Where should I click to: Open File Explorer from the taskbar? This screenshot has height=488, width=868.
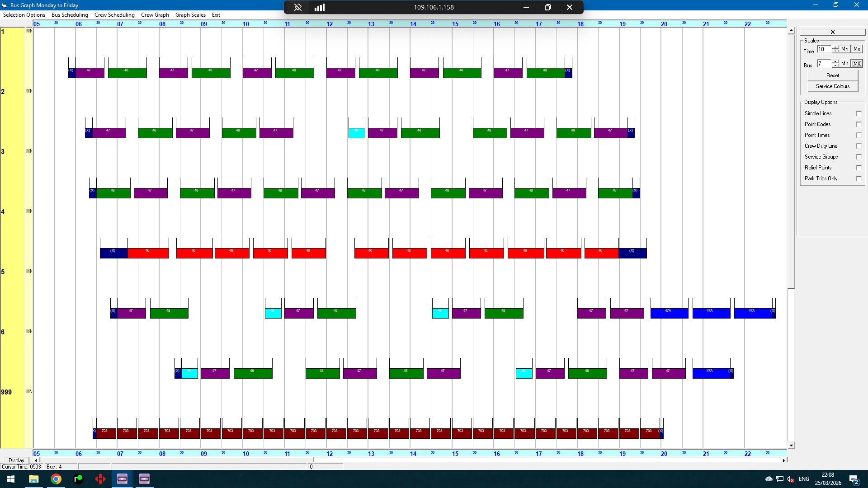coord(34,479)
